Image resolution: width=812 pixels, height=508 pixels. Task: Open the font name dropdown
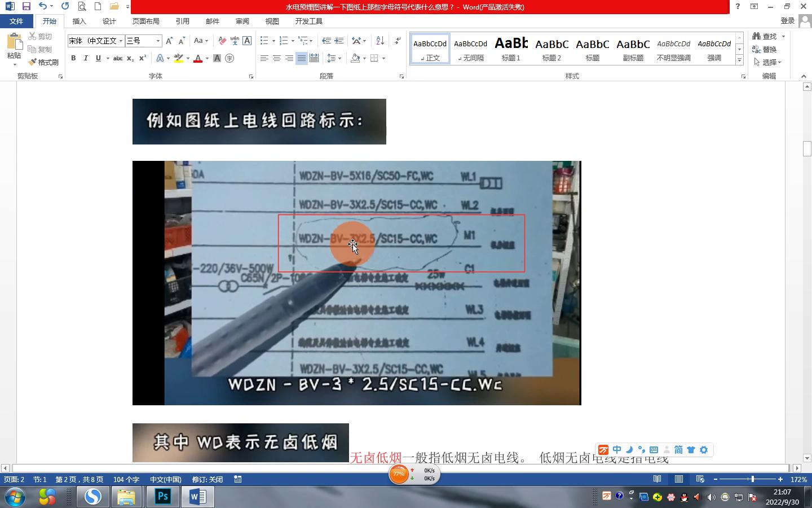[121, 41]
